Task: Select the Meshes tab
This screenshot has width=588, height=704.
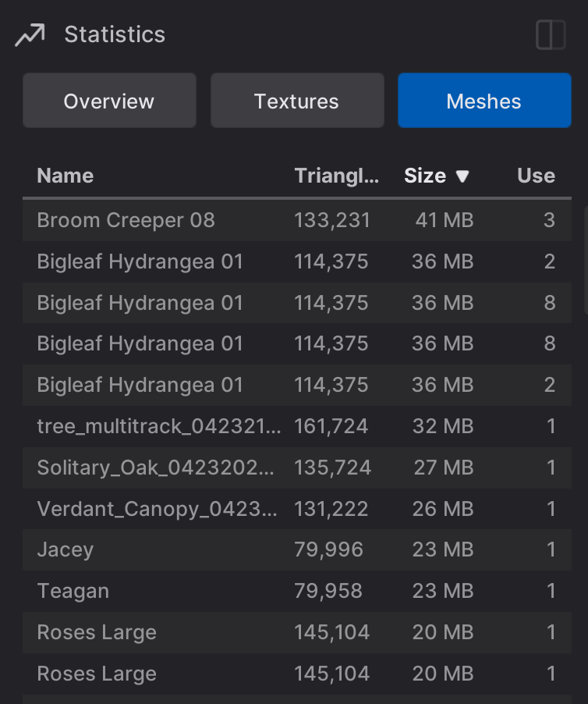Action: click(x=484, y=101)
